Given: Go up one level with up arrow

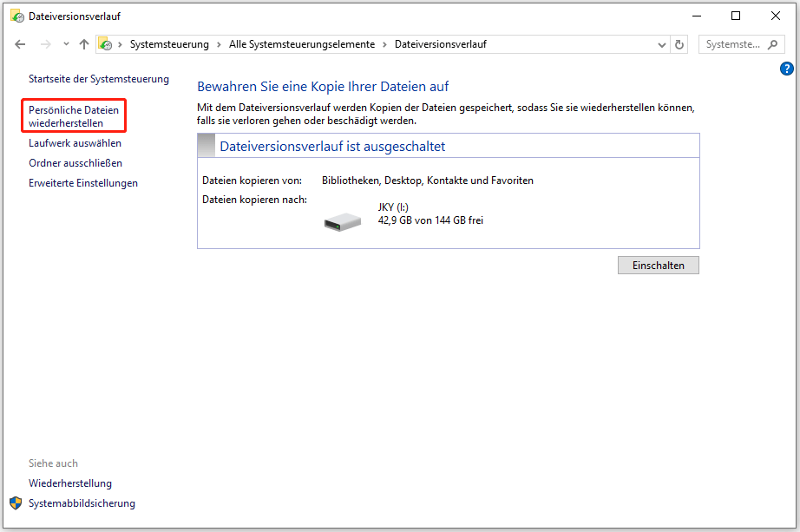Looking at the screenshot, I should (x=84, y=44).
